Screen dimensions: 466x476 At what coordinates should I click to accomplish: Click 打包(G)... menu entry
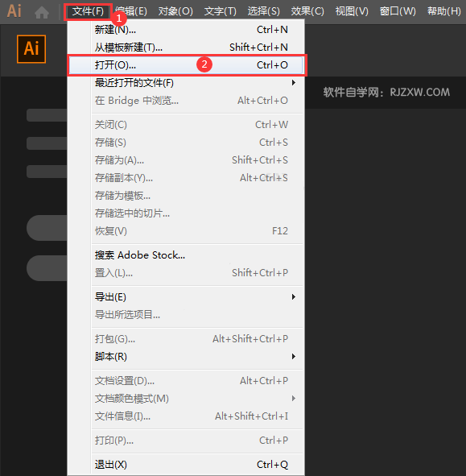coord(186,339)
